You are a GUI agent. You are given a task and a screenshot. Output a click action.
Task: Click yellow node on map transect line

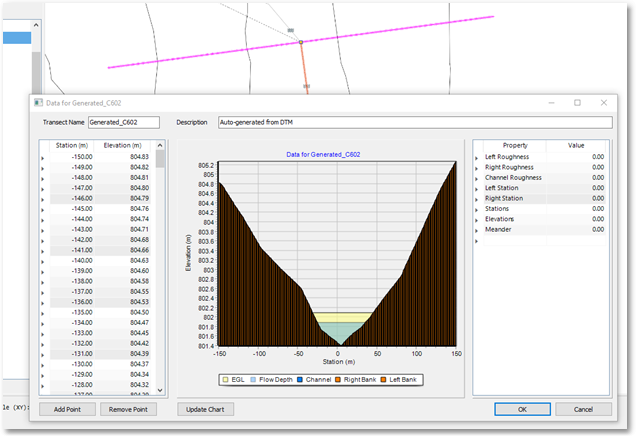301,42
